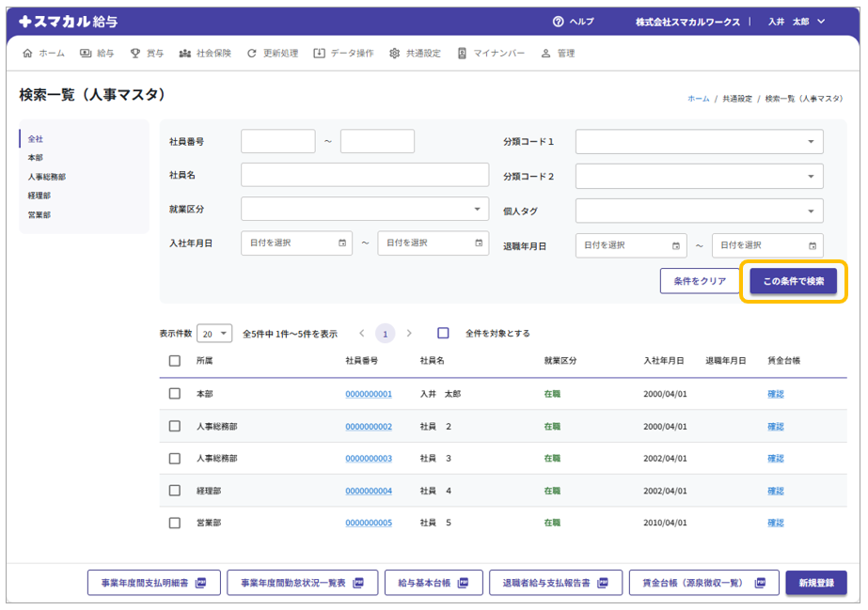Select 人事総務部 in department sidebar

pos(47,177)
